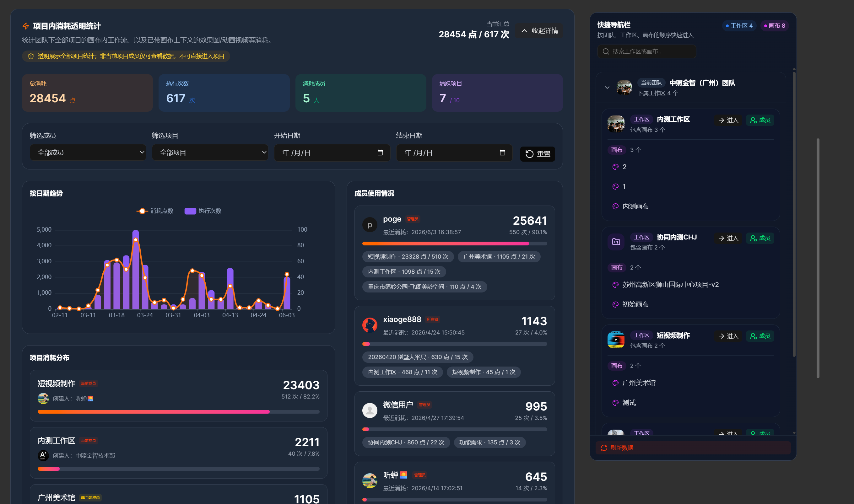Click the 消耗成员 5 stat card
Viewport: 854px width, 504px height.
361,93
